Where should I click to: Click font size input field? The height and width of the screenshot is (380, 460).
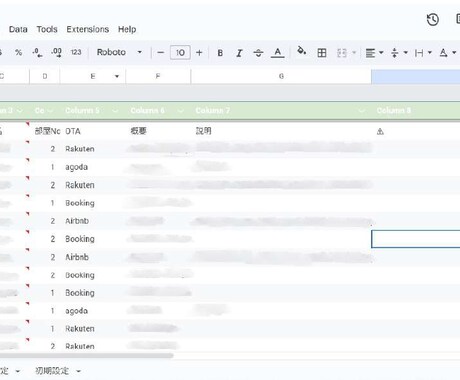tap(180, 53)
